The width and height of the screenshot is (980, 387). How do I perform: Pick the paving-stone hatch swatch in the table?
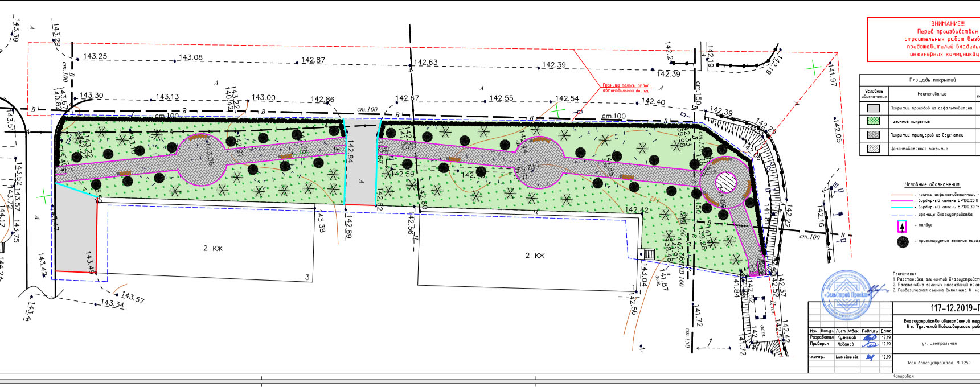click(873, 135)
